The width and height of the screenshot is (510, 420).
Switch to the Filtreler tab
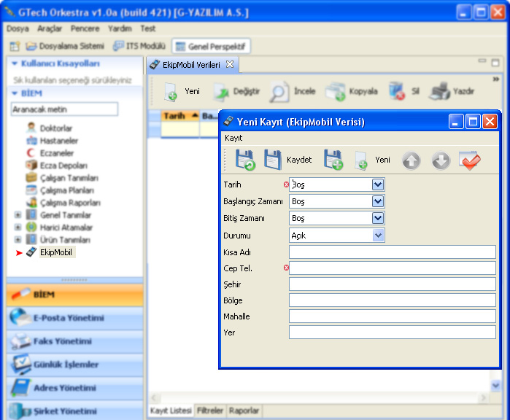[210, 411]
